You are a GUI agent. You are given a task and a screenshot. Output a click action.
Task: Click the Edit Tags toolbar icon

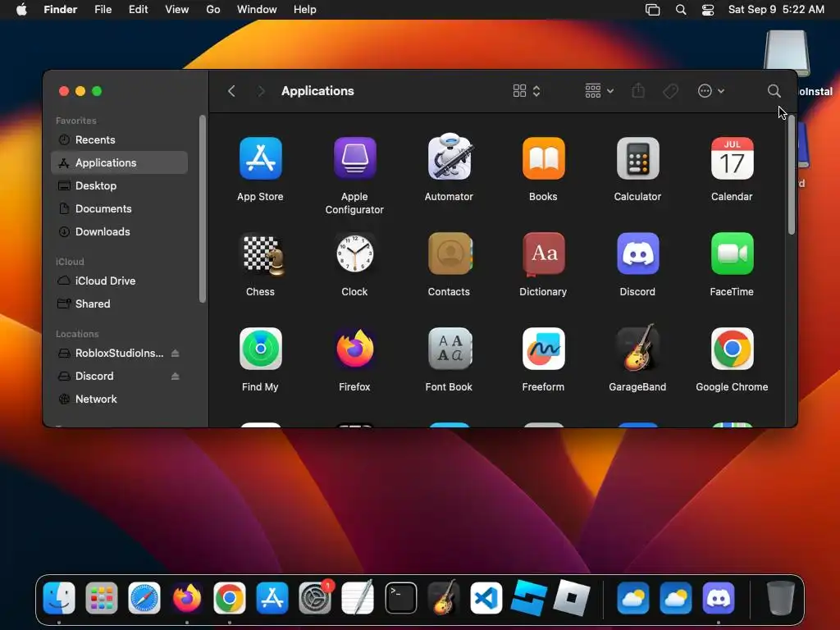pos(670,91)
